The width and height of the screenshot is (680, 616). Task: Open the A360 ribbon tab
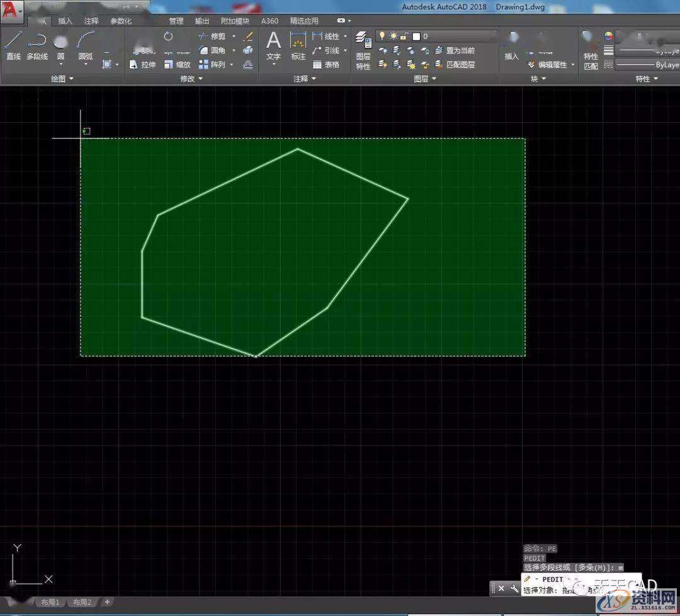pos(269,20)
